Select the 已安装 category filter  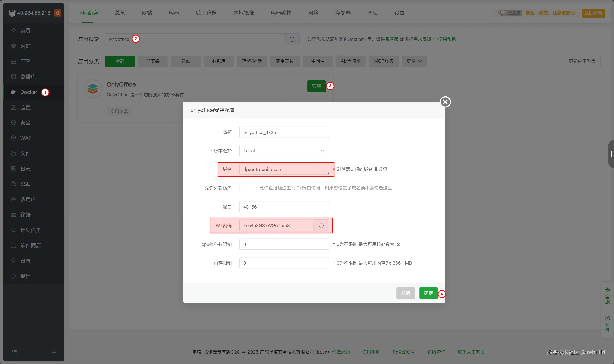click(153, 61)
